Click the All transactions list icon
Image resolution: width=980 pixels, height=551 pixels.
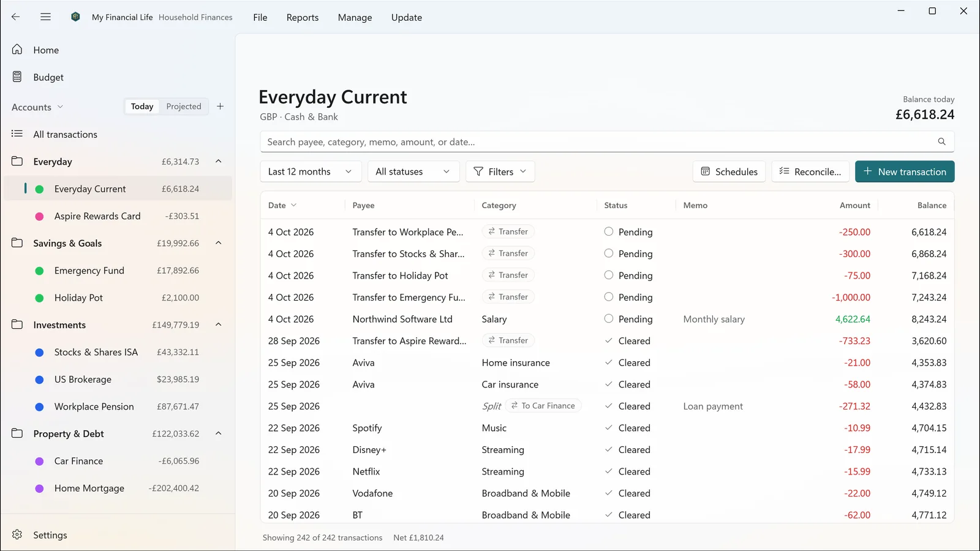[x=17, y=134]
